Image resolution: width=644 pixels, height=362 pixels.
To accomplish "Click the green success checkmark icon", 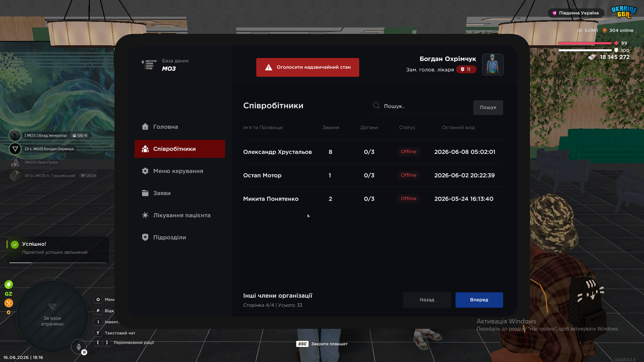I will pos(15,244).
